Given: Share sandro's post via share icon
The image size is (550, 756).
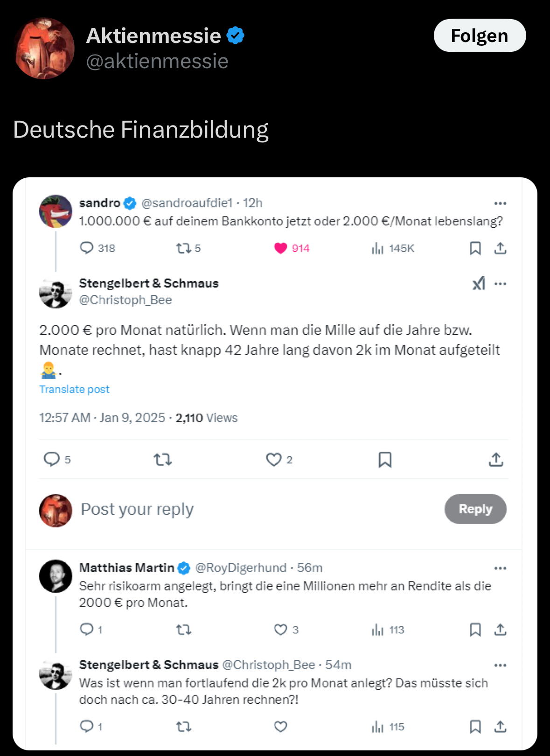Looking at the screenshot, I should click(500, 248).
